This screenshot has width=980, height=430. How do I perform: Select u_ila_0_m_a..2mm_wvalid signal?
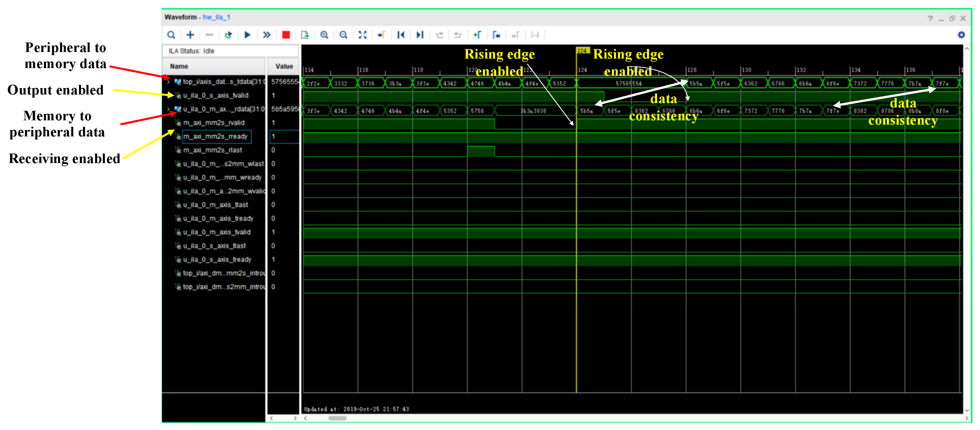pyautogui.click(x=224, y=191)
